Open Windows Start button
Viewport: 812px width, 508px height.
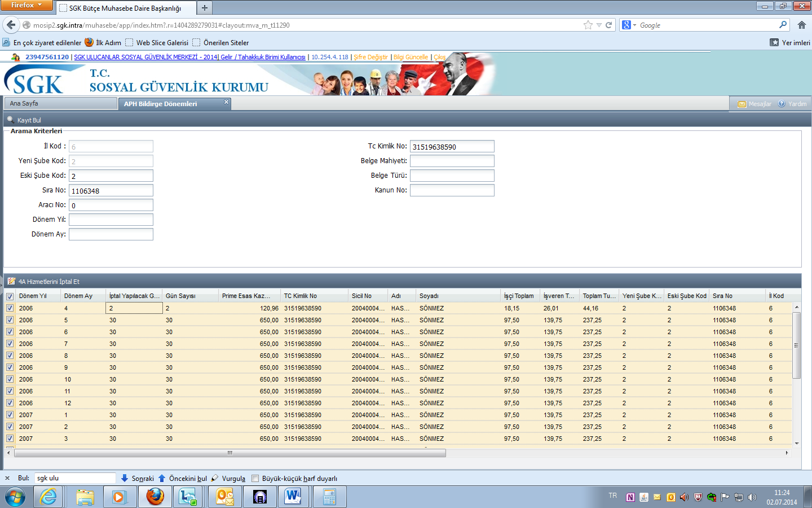pos(15,497)
